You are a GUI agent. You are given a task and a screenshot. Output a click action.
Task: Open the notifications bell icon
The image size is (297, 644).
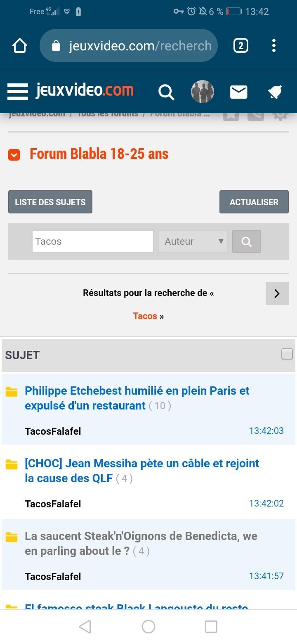pyautogui.click(x=275, y=92)
